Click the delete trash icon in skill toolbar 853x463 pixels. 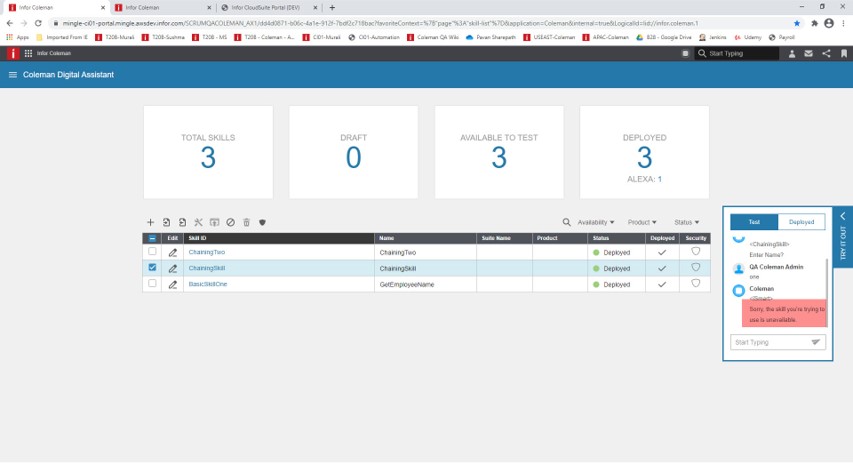246,222
